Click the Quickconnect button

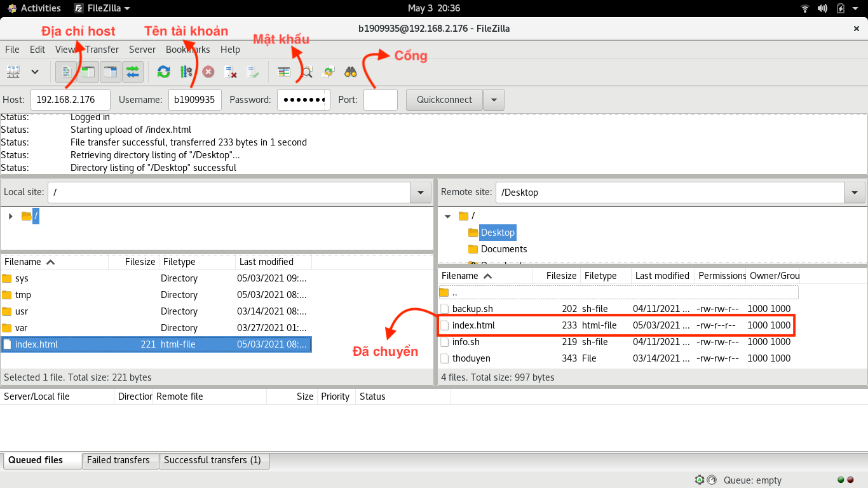coord(444,100)
